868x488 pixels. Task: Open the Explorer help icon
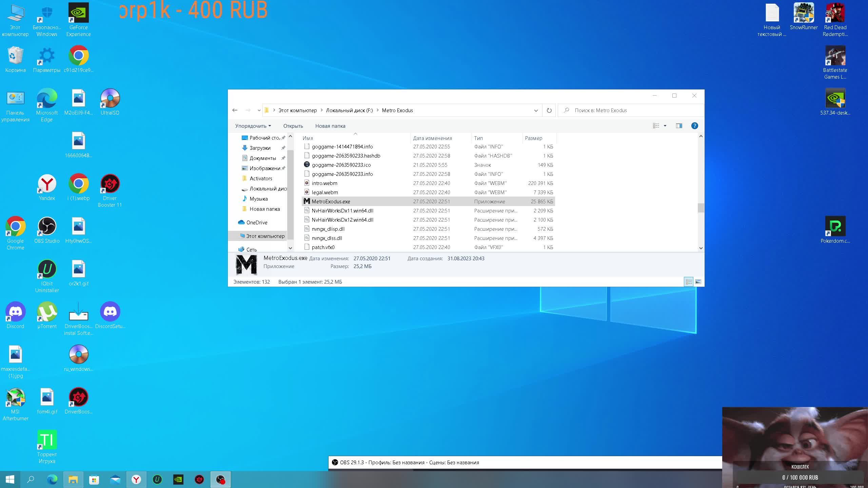694,126
